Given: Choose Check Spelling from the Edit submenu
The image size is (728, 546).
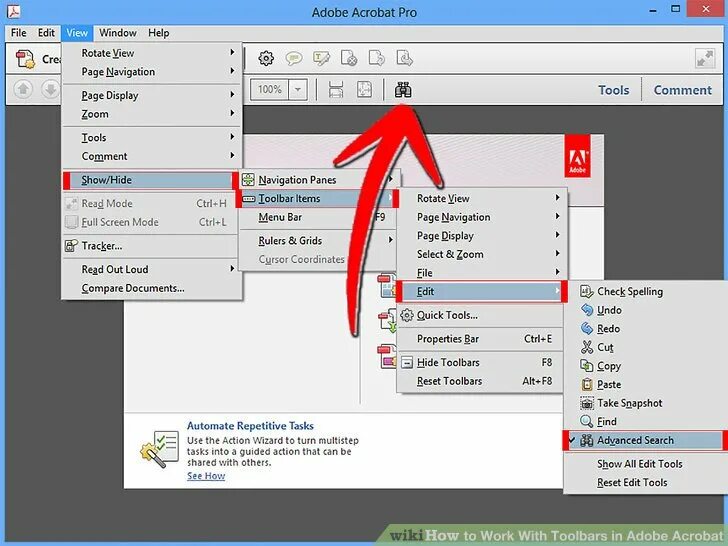Looking at the screenshot, I should click(x=643, y=292).
